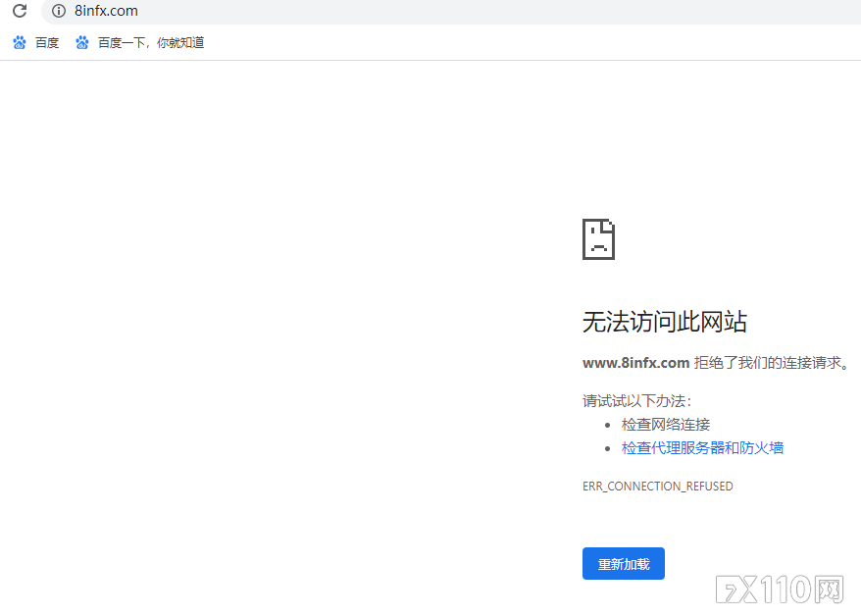Open the 百度 bookmark
The height and width of the screenshot is (616, 861).
click(35, 42)
